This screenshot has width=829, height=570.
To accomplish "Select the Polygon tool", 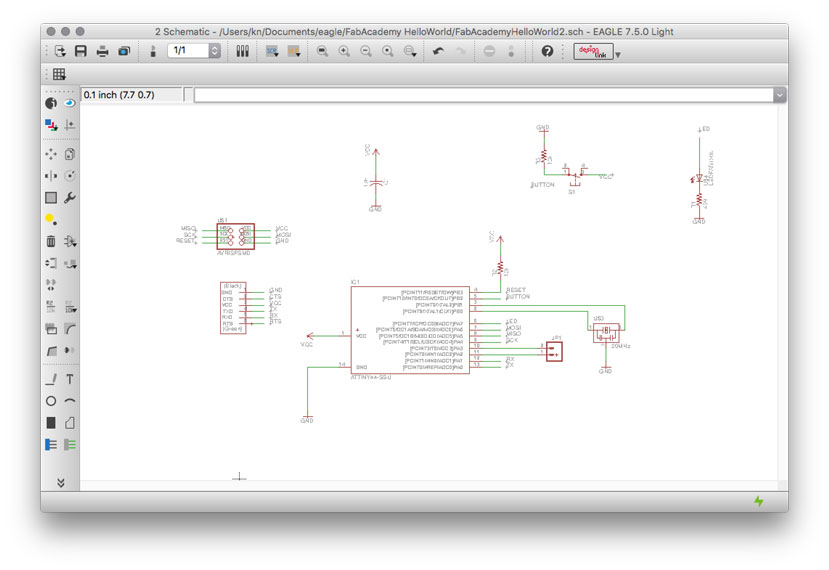I will point(70,423).
